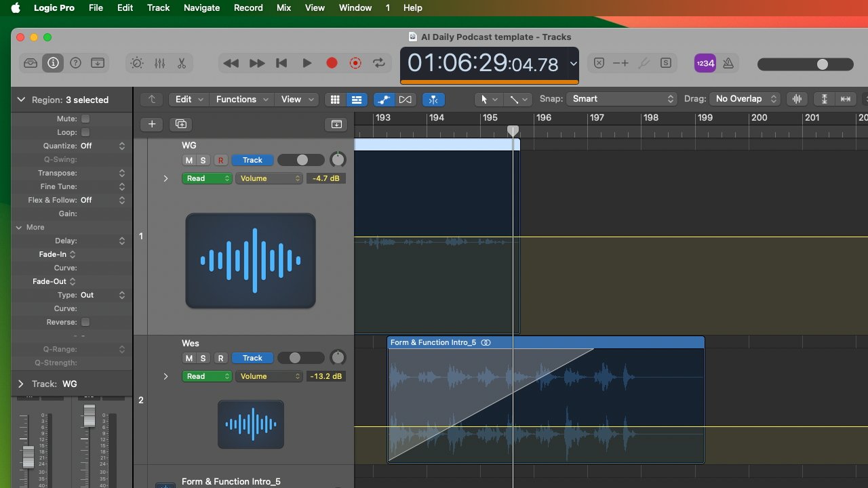The image size is (868, 488).
Task: Toggle Cycle mode in the transport
Action: pos(379,63)
